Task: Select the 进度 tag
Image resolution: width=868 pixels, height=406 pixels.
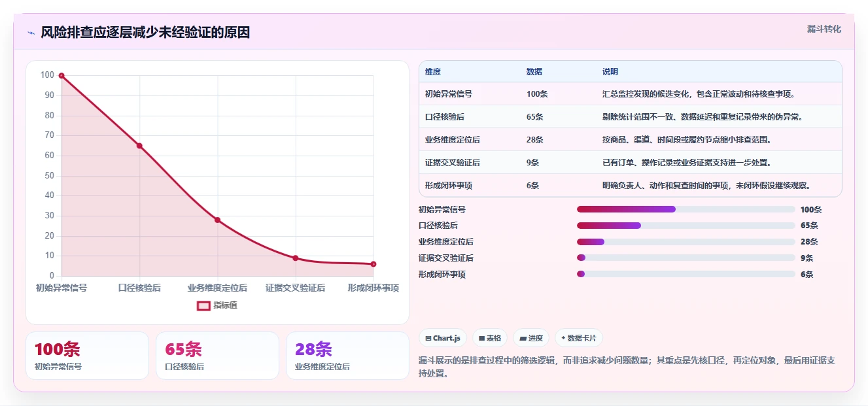Action: click(531, 338)
